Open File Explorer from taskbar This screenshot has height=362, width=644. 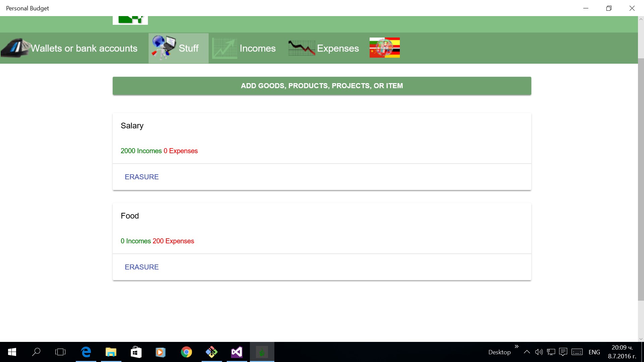pyautogui.click(x=111, y=352)
